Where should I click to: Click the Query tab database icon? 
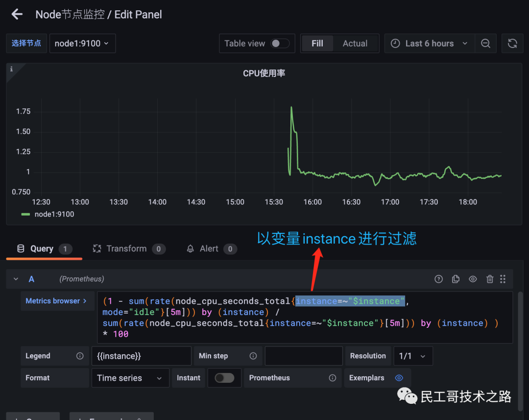tap(21, 249)
